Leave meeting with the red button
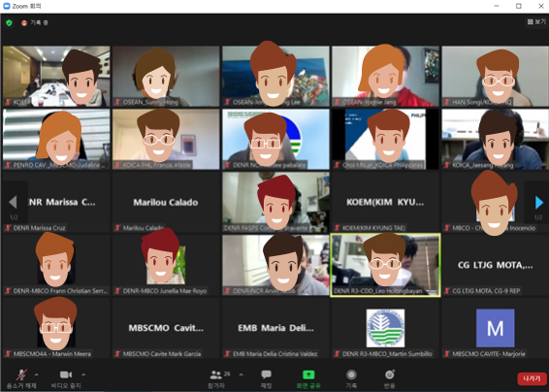 [532, 378]
